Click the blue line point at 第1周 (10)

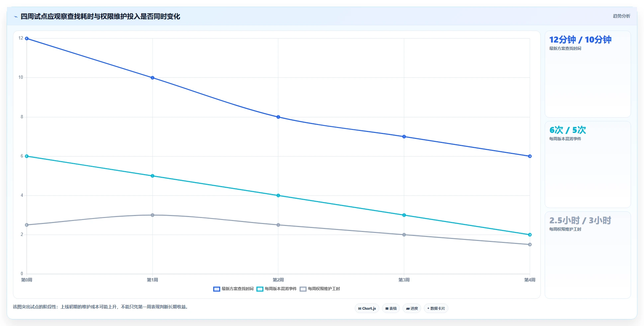[x=152, y=78]
